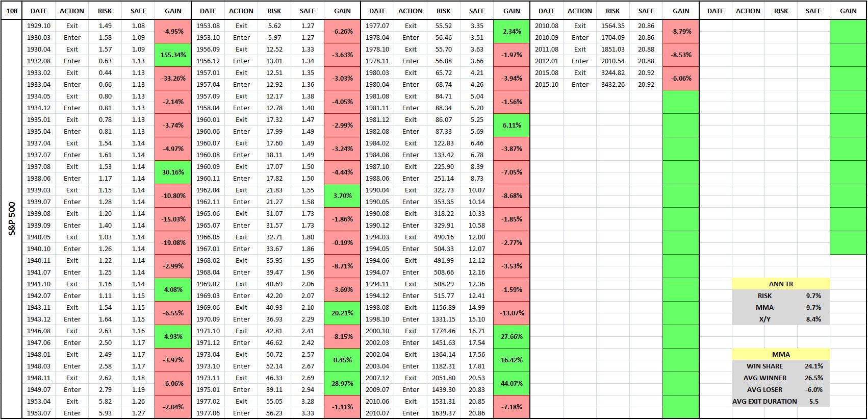The width and height of the screenshot is (868, 420).
Task: Click the vertical S&P 500 label
Action: (12, 219)
